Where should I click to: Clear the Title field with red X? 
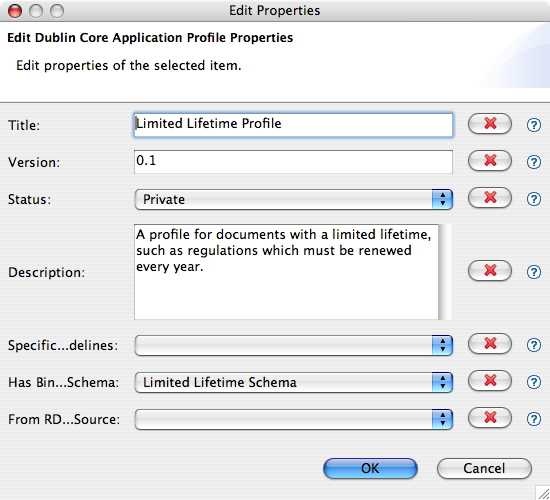pos(490,124)
